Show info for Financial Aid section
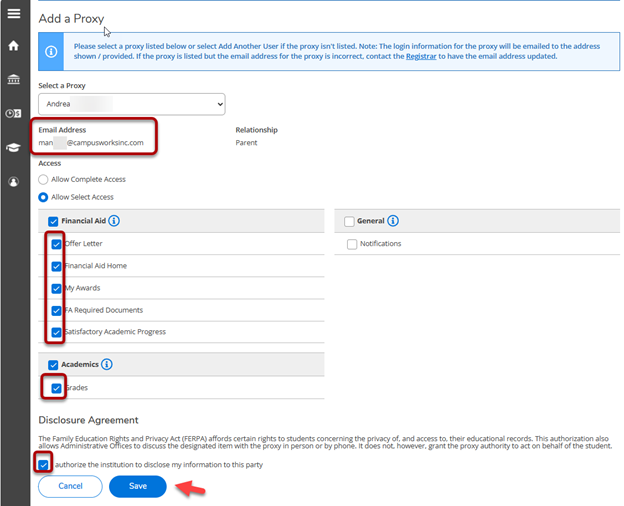 click(114, 221)
